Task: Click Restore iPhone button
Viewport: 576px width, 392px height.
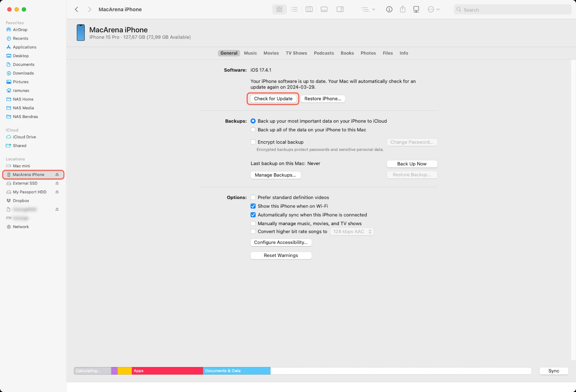Action: (x=323, y=99)
